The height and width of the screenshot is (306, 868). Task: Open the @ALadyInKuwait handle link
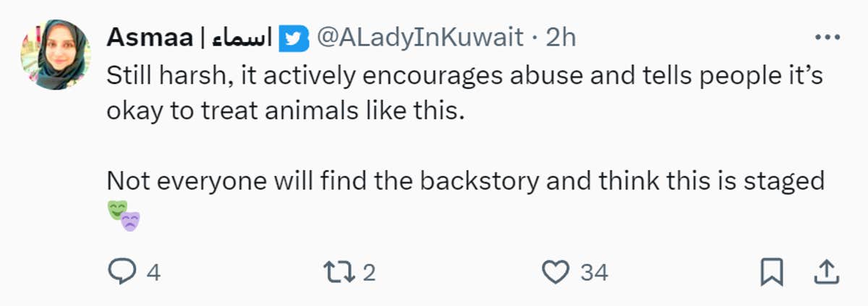420,38
